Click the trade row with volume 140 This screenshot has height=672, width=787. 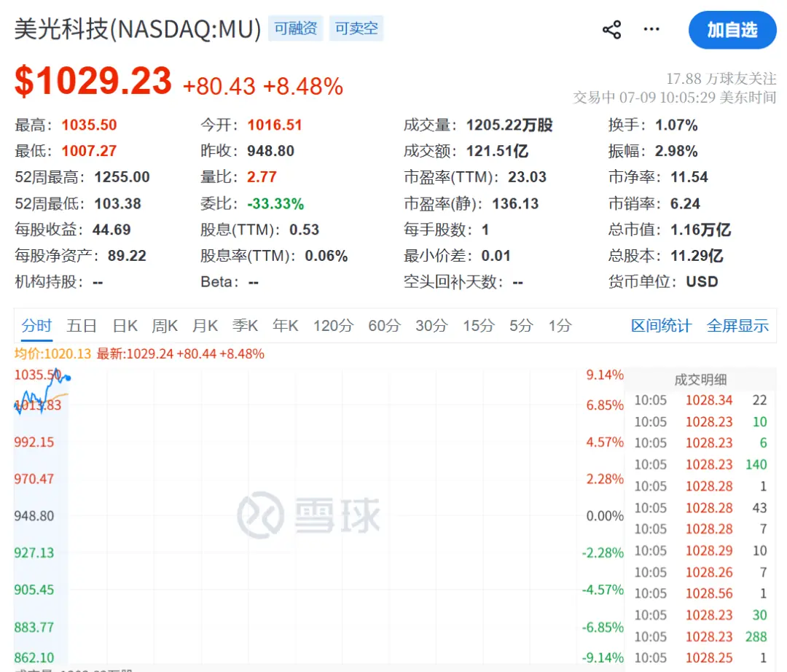[x=701, y=465]
